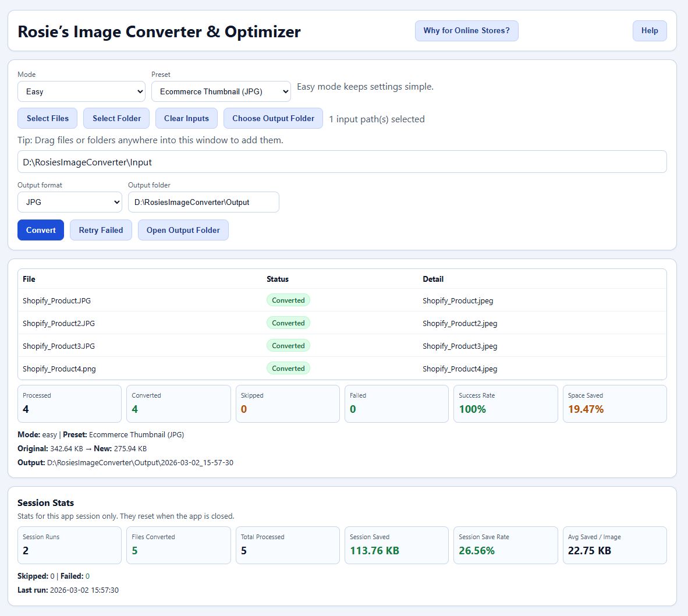Click the File column header
Image resolution: width=688 pixels, height=616 pixels.
[29, 279]
